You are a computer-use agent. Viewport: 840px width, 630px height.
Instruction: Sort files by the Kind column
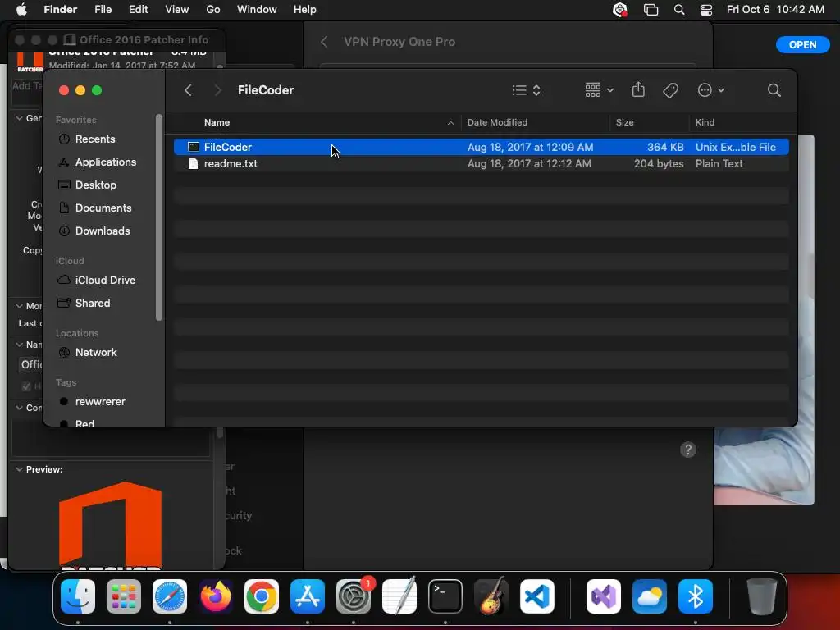pyautogui.click(x=705, y=122)
